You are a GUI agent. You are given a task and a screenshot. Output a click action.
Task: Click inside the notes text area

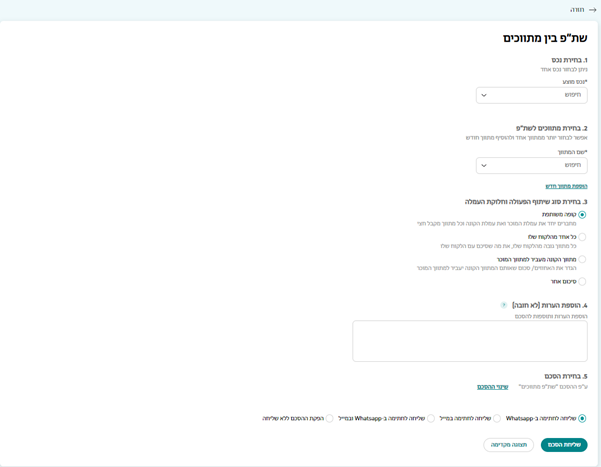pyautogui.click(x=470, y=341)
